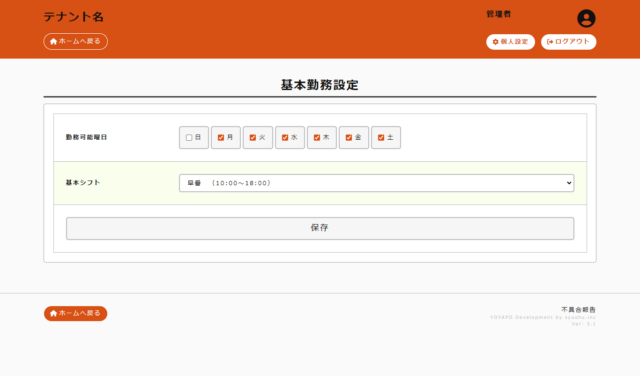
Task: Click the 管理者 role label
Action: (498, 14)
